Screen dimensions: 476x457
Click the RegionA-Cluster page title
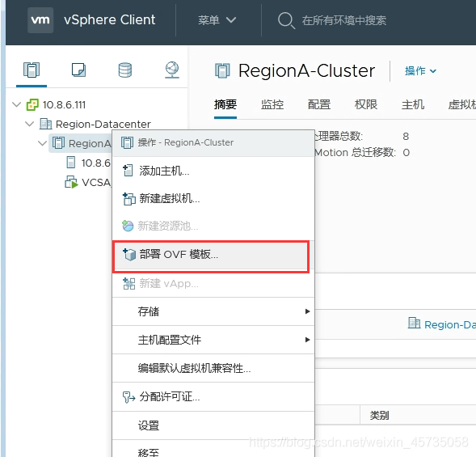click(x=306, y=71)
